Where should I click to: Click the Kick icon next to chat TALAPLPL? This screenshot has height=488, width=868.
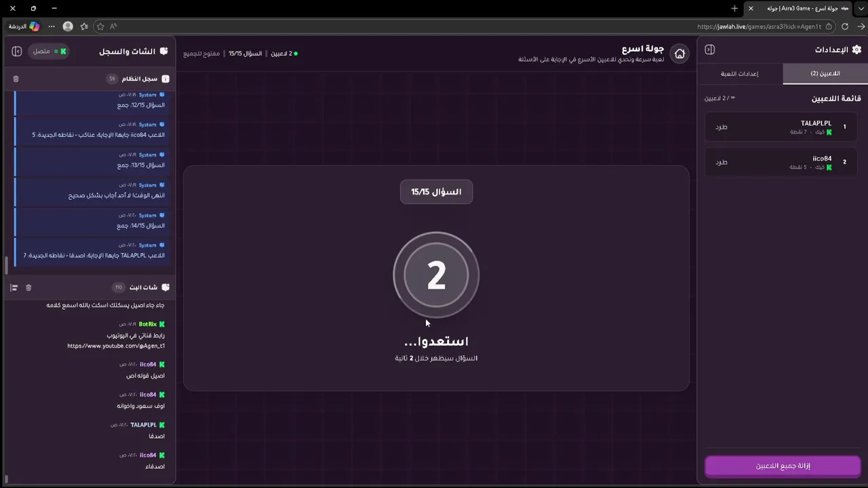coord(162,425)
